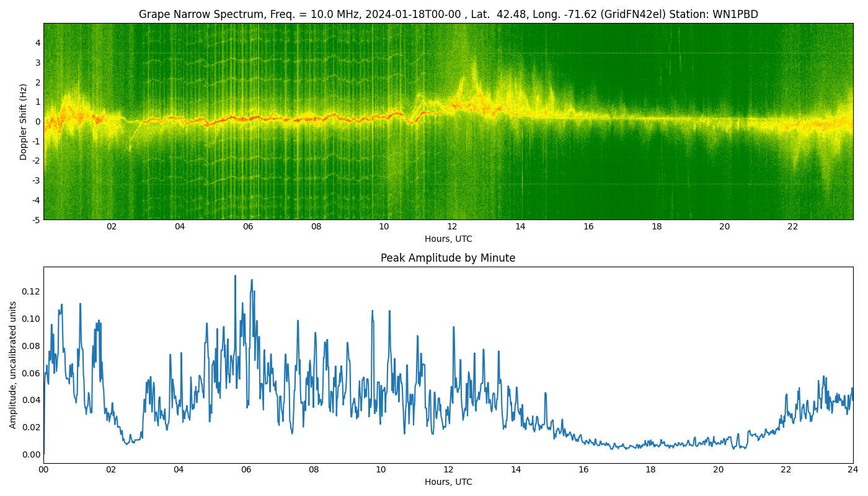Click the highest amplitude peak near hour 06
This screenshot has height=496, width=868.
pos(235,276)
